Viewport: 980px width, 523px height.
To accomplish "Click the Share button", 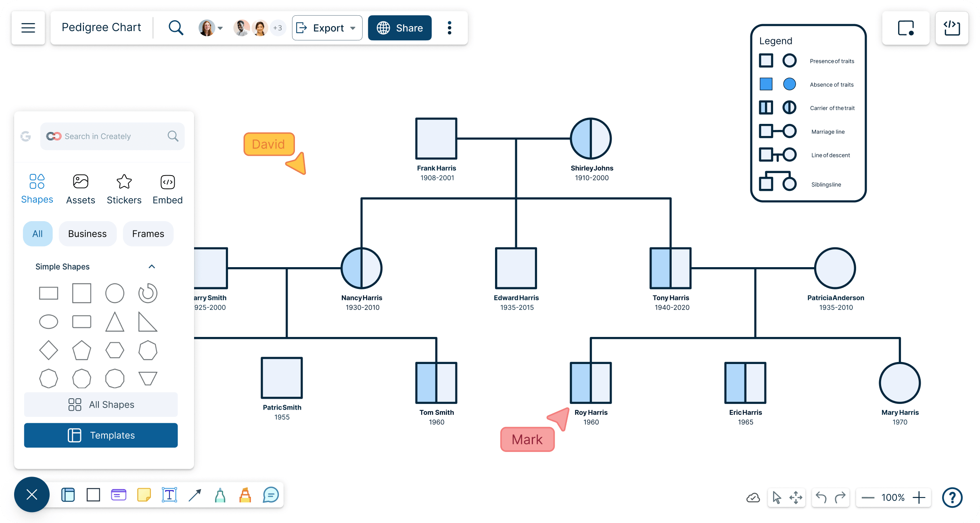I will pos(399,28).
